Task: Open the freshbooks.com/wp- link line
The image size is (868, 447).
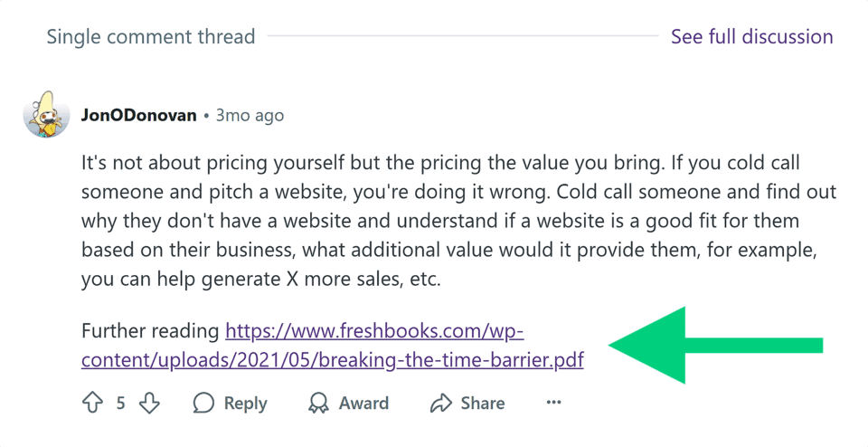Action: [374, 330]
